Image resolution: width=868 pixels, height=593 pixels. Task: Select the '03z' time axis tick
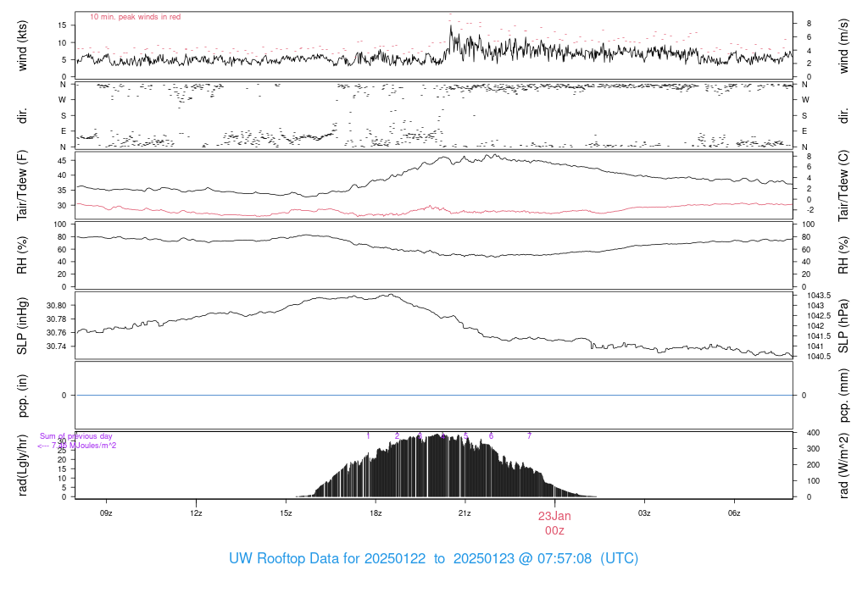point(644,513)
